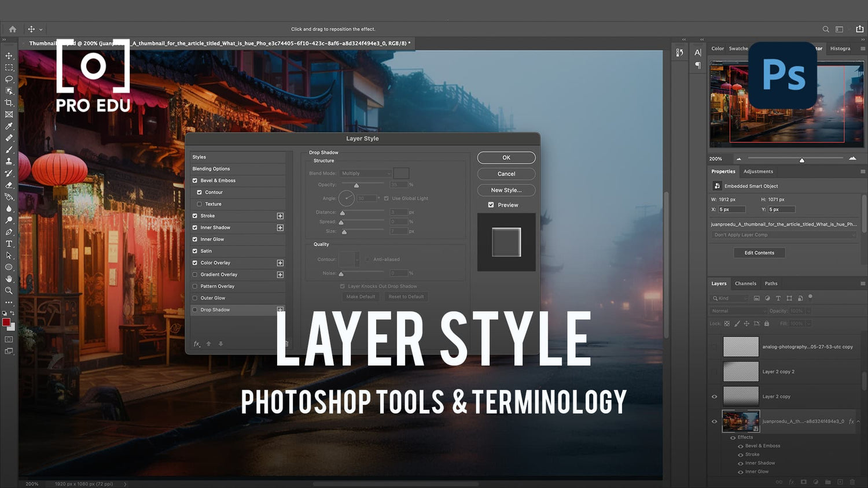Click the red foreground color swatch
868x488 pixels.
pos(8,324)
